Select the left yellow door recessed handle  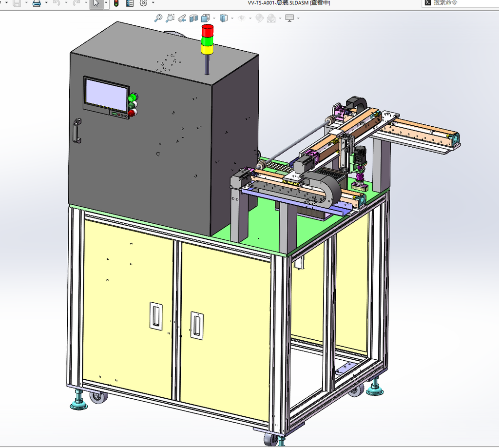point(156,316)
